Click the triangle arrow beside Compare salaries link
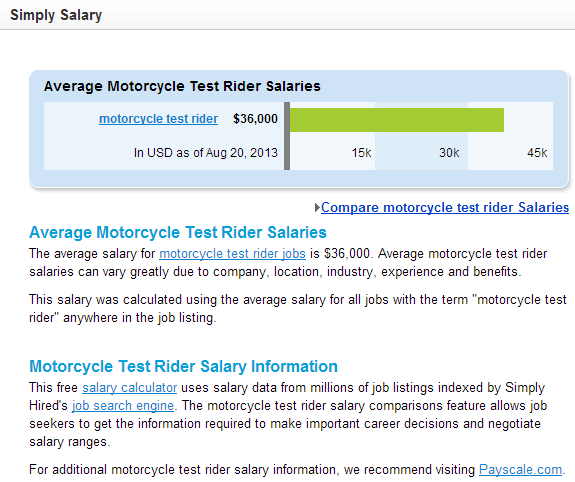Screen dimensions: 575x482 (317, 208)
